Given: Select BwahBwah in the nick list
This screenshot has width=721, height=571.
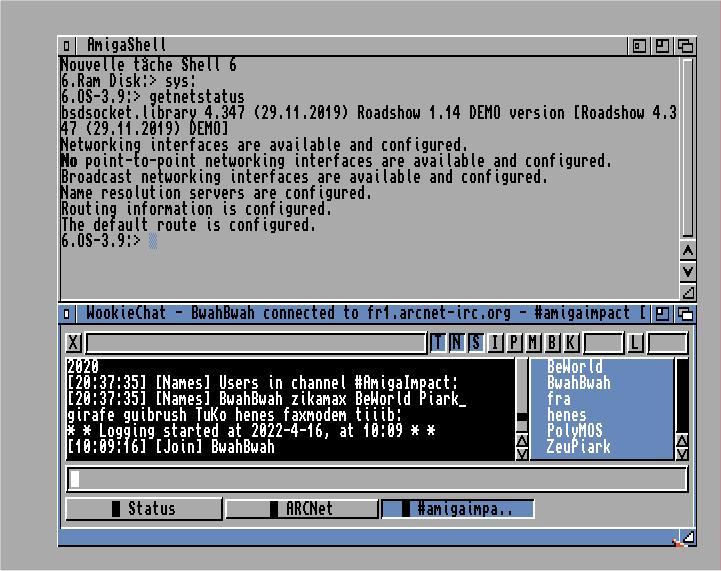Looking at the screenshot, I should click(578, 383).
